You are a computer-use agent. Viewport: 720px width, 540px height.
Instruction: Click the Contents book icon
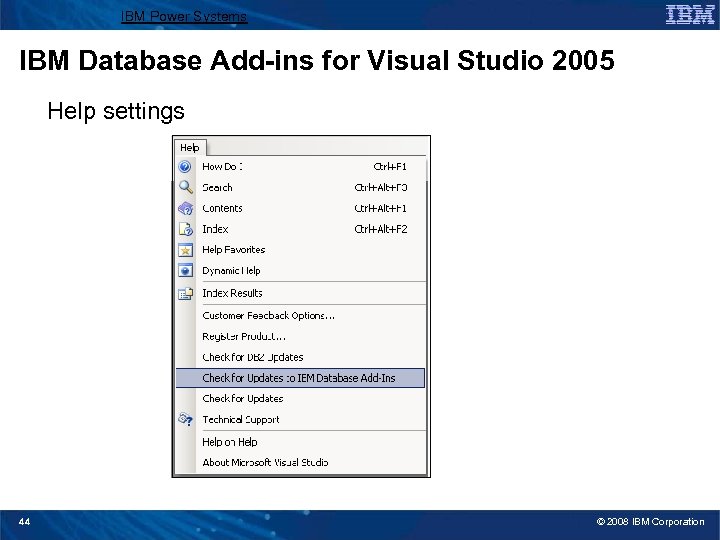pyautogui.click(x=186, y=208)
